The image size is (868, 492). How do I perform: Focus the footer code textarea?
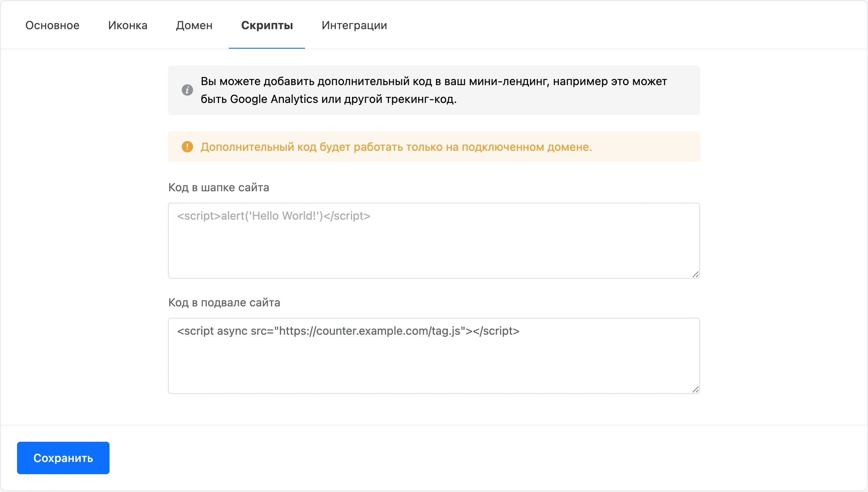(434, 356)
